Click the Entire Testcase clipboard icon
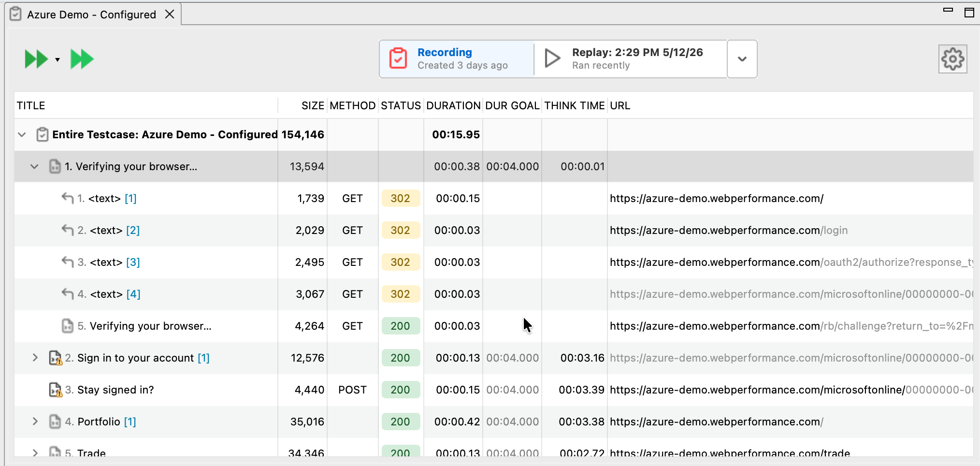This screenshot has width=980, height=466. tap(42, 134)
